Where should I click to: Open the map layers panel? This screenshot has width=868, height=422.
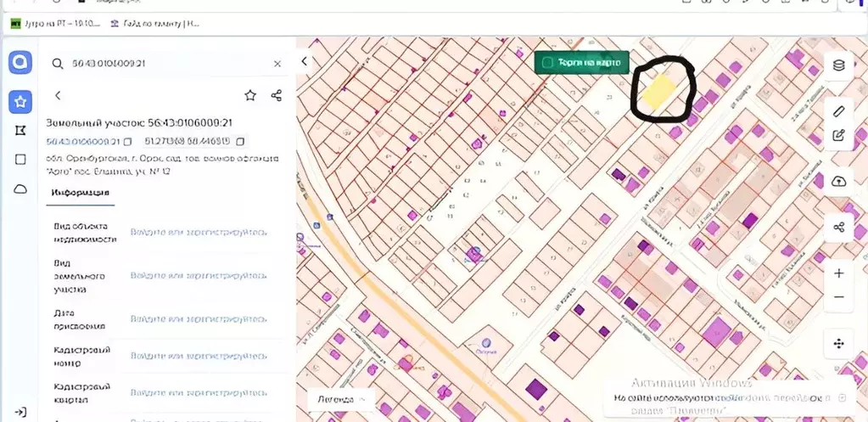click(838, 65)
